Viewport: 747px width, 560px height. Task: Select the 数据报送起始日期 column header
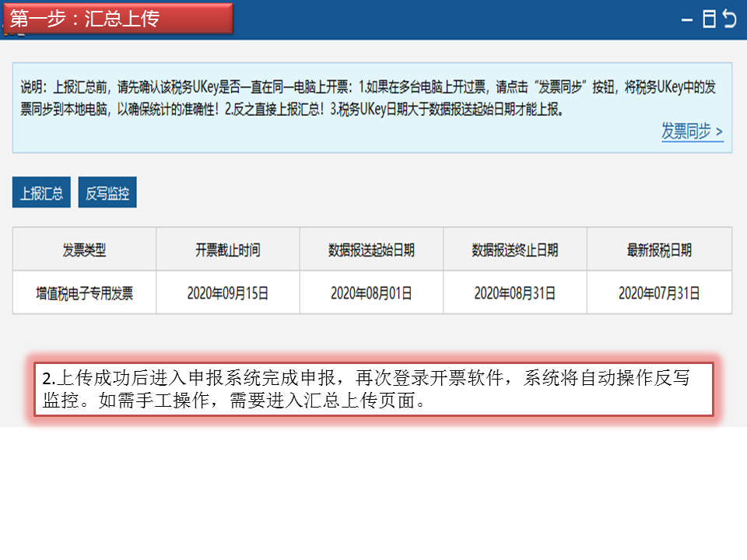pos(371,250)
